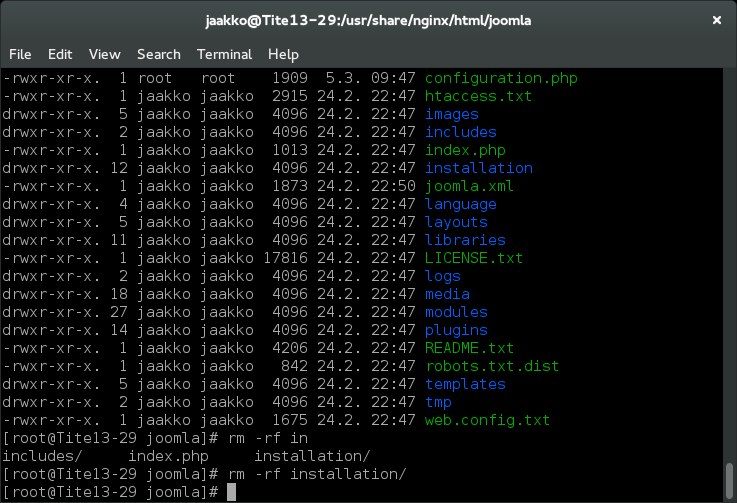Click size 2915 on htaccess.txt row
The height and width of the screenshot is (503, 737).
[290, 96]
